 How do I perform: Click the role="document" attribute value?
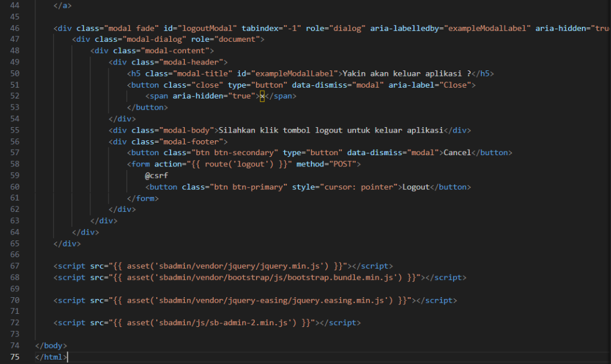click(x=237, y=39)
